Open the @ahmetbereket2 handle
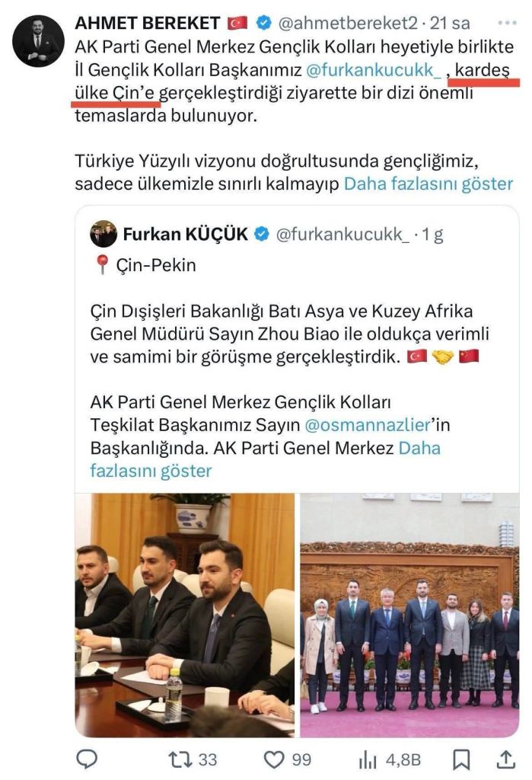This screenshot has height=780, width=532. (348, 23)
